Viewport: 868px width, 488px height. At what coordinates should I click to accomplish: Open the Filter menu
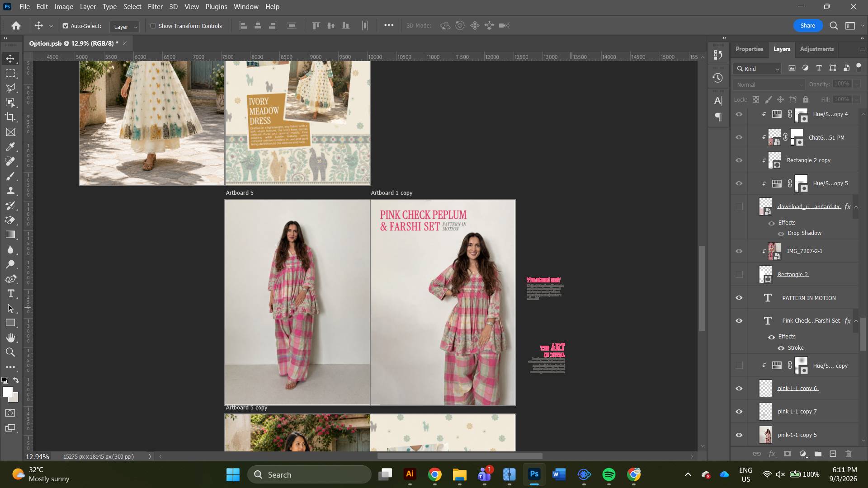(x=155, y=7)
